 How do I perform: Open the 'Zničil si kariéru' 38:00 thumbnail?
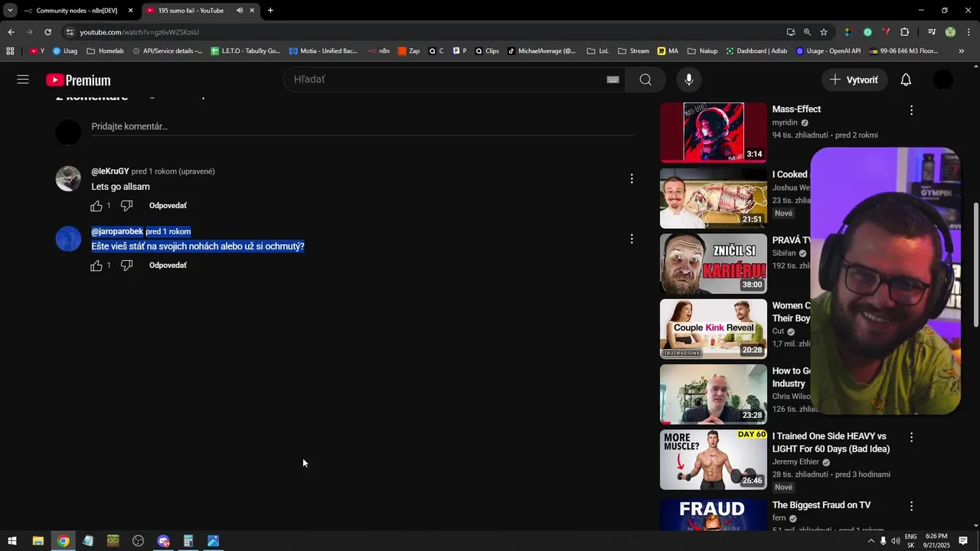pos(713,263)
